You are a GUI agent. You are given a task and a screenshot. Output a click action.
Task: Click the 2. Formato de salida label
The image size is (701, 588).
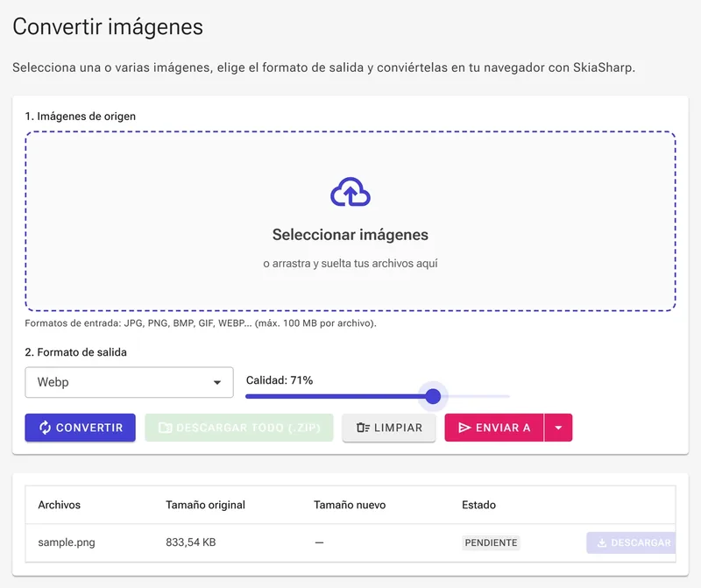[x=76, y=352]
